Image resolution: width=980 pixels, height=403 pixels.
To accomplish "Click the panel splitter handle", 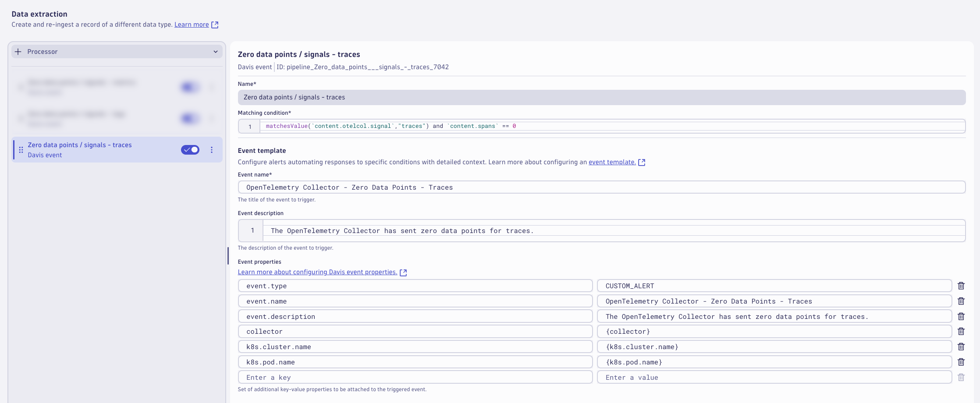I will tap(228, 256).
